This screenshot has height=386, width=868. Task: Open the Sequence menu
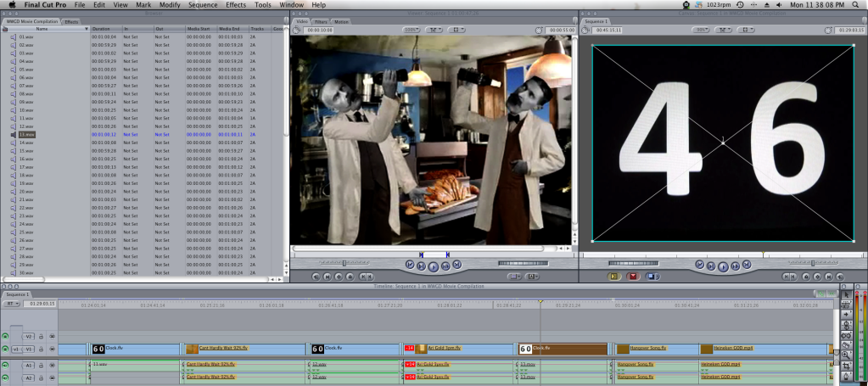pyautogui.click(x=203, y=5)
